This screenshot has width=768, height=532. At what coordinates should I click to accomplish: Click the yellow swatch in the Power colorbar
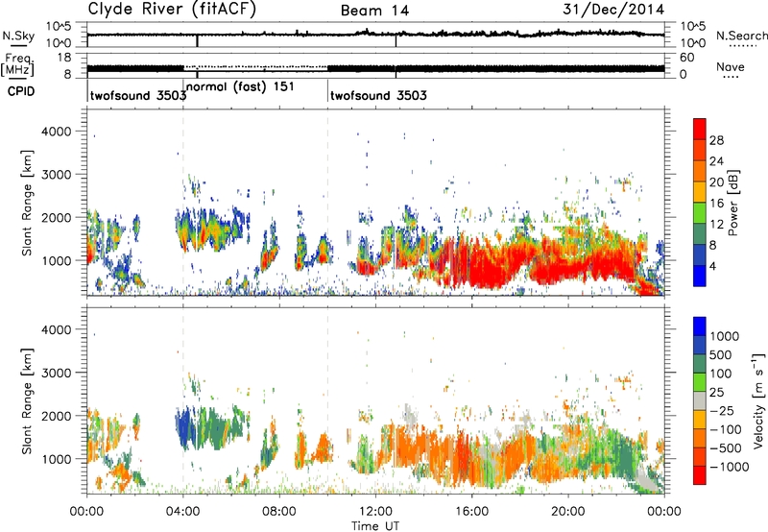[700, 192]
